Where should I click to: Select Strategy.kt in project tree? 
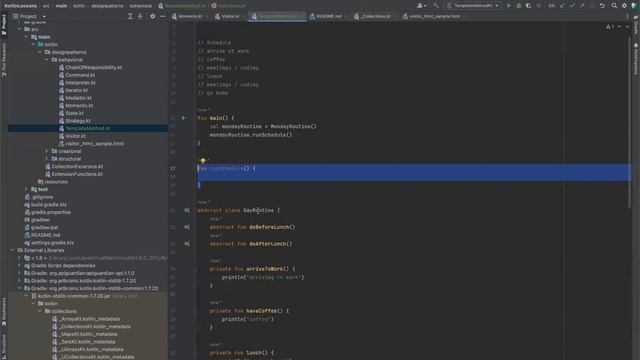[x=78, y=121]
